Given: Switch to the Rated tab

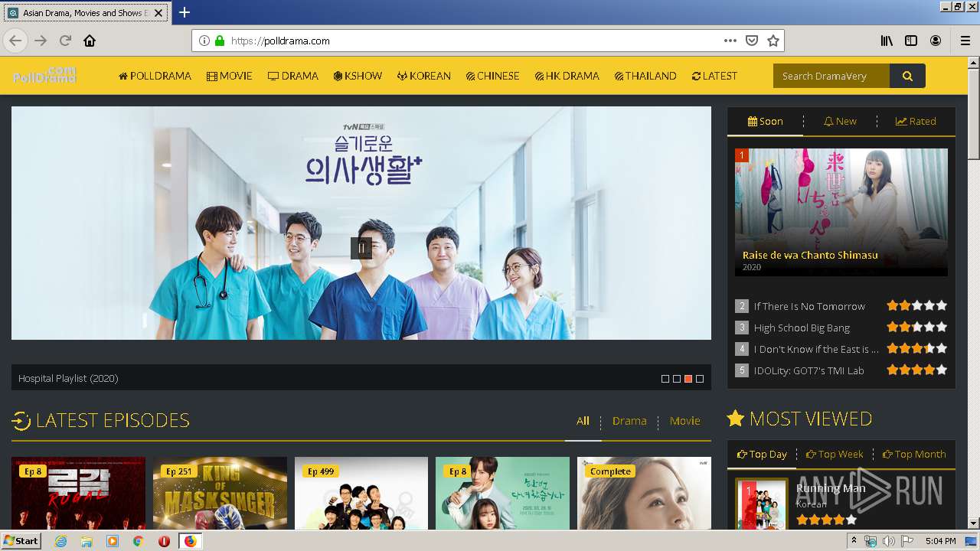Looking at the screenshot, I should click(x=916, y=121).
